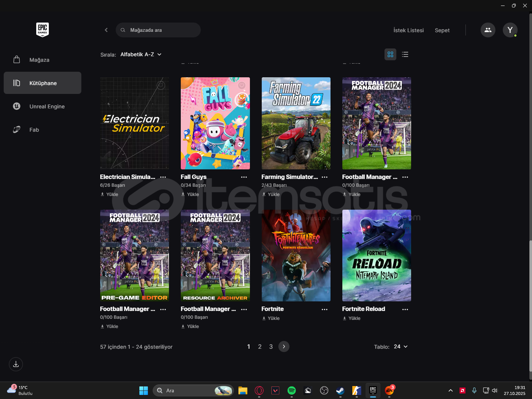Toggle wishlist heart on Fall Guys cover
This screenshot has width=532, height=399.
[x=242, y=85]
